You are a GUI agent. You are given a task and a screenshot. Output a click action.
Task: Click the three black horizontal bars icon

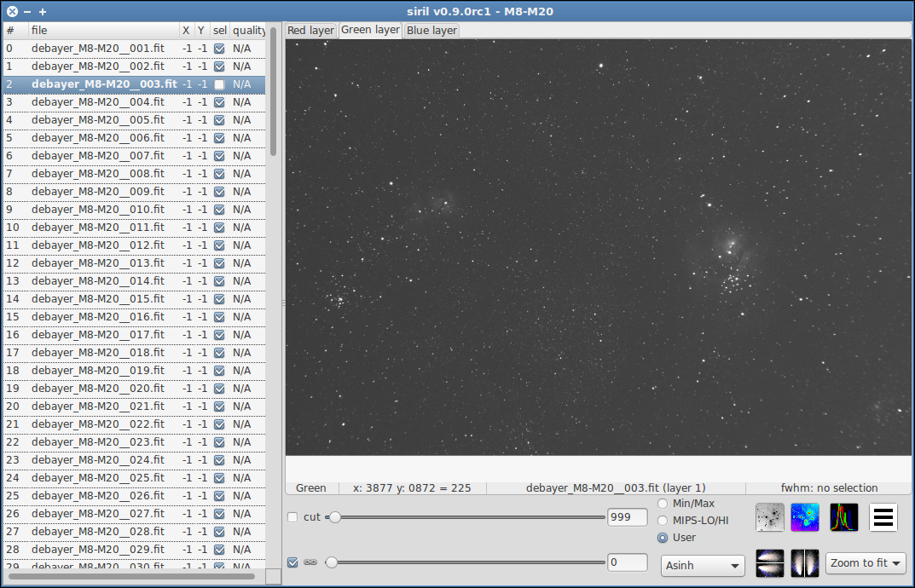pyautogui.click(x=883, y=517)
